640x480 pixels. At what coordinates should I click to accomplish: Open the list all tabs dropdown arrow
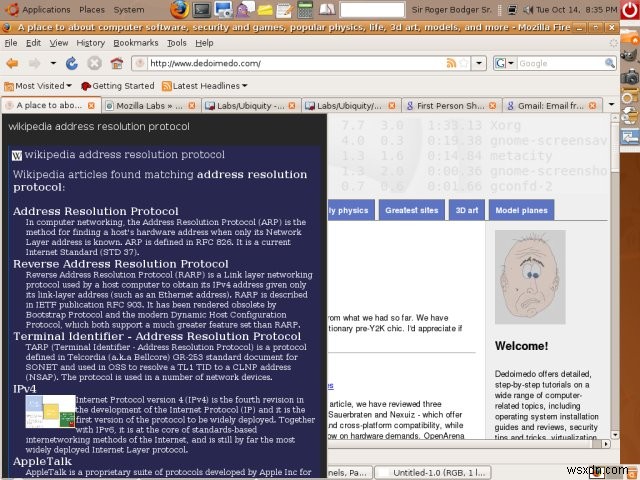[x=611, y=105]
